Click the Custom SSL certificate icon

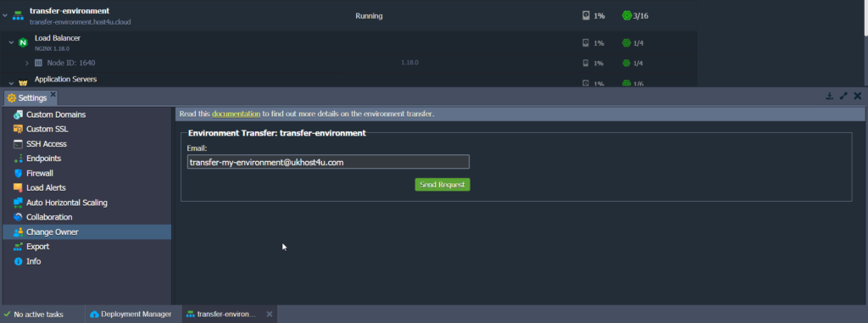(19, 129)
